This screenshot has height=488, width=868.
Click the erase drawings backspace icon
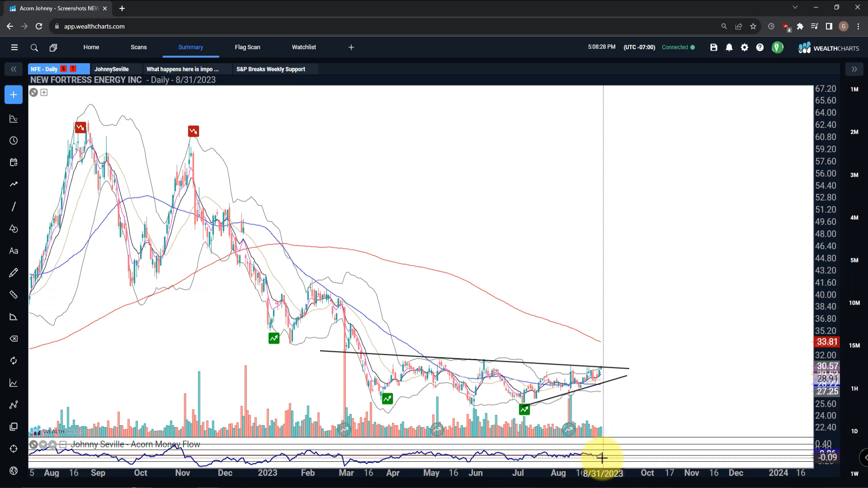(x=14, y=339)
